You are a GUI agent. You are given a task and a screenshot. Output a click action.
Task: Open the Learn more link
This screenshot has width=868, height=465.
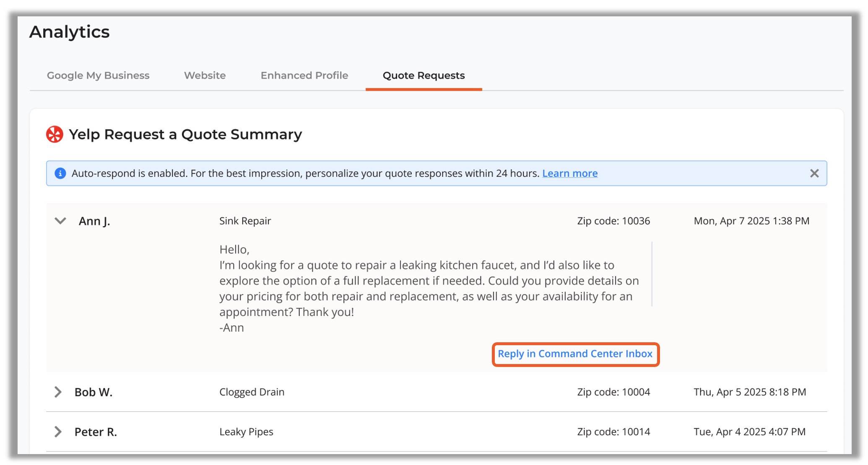click(x=570, y=173)
